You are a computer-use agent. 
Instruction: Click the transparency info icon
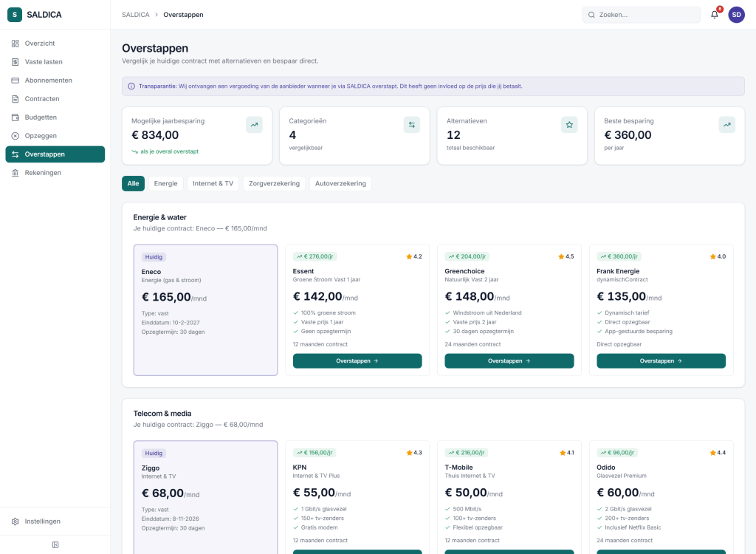click(131, 86)
